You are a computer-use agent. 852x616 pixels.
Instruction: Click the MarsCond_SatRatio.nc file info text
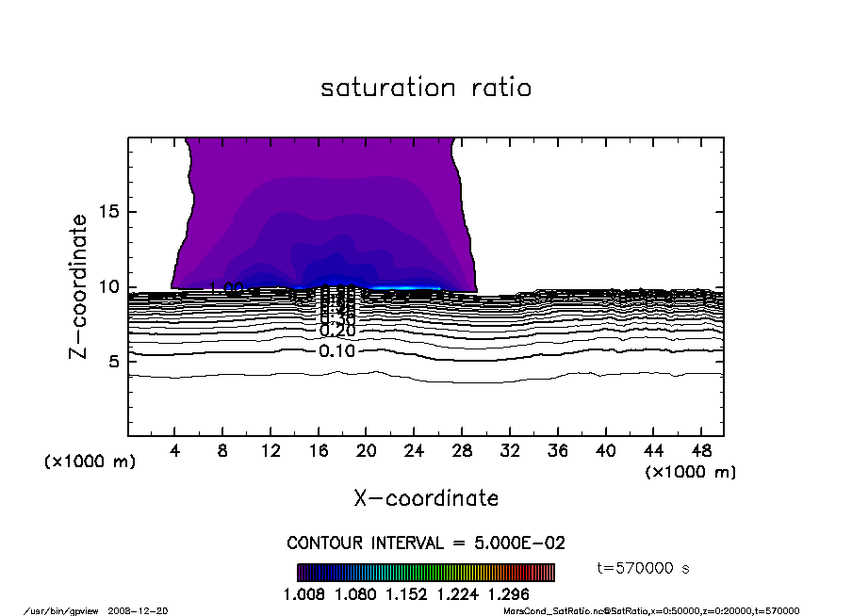click(554, 610)
